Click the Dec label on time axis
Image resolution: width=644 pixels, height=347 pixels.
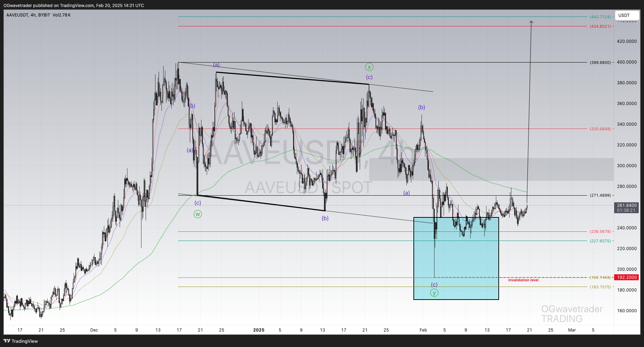click(94, 330)
